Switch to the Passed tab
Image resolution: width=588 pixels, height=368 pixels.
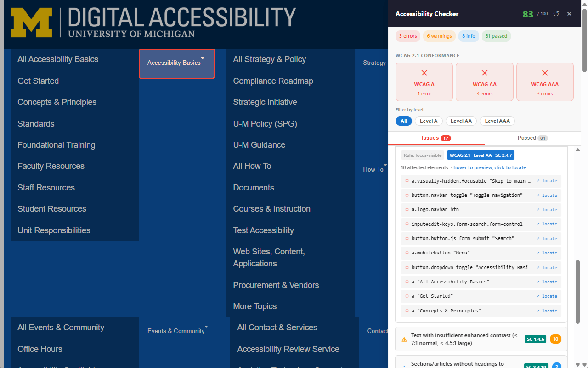coord(532,138)
